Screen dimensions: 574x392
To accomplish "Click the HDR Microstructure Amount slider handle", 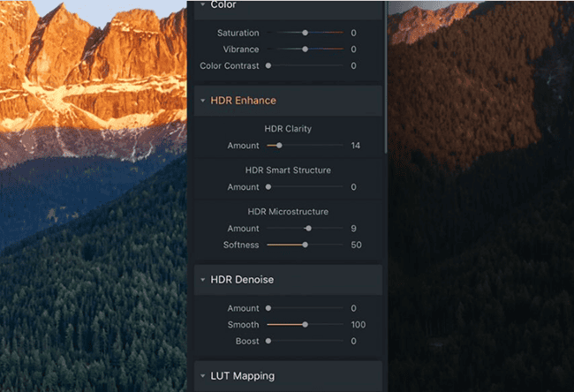I will pyautogui.click(x=308, y=229).
